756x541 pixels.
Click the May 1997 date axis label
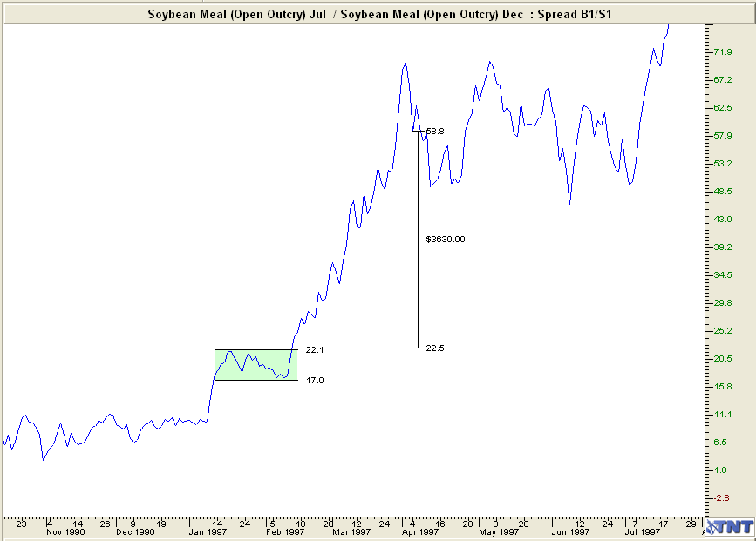pos(499,532)
